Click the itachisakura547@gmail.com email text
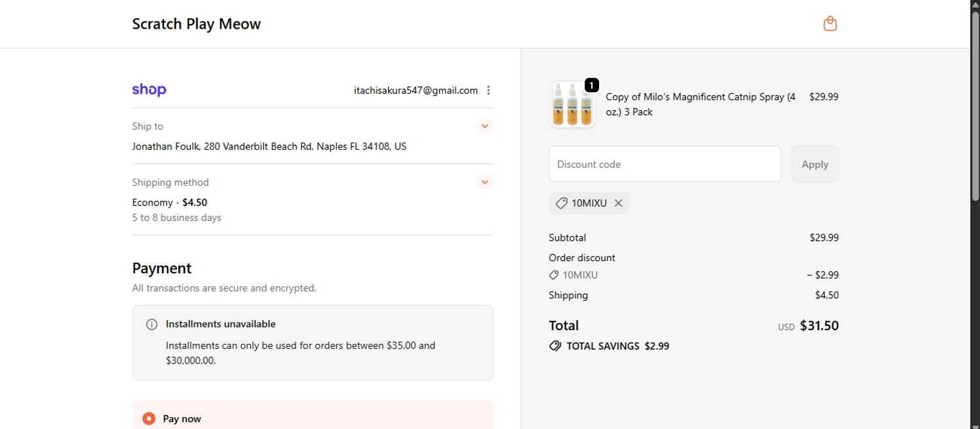 pyautogui.click(x=416, y=90)
